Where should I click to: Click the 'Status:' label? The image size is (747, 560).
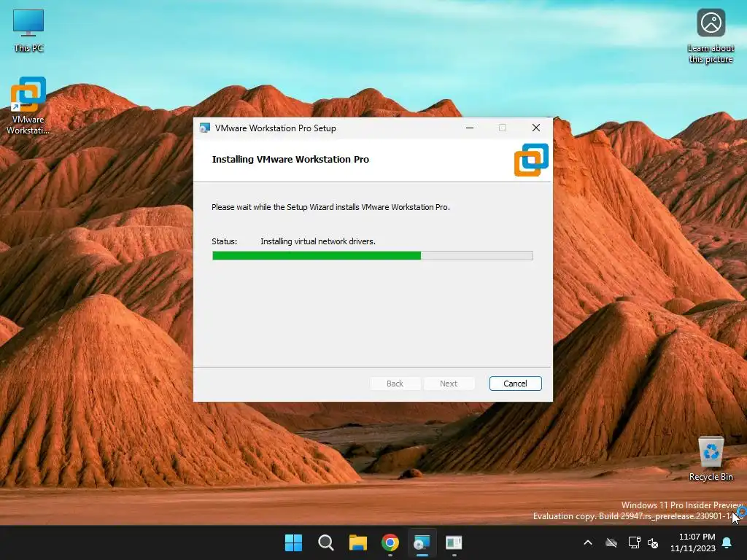tap(225, 241)
